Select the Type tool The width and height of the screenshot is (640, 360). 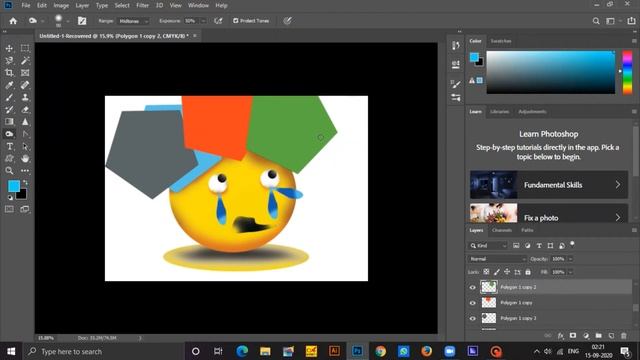click(x=9, y=146)
